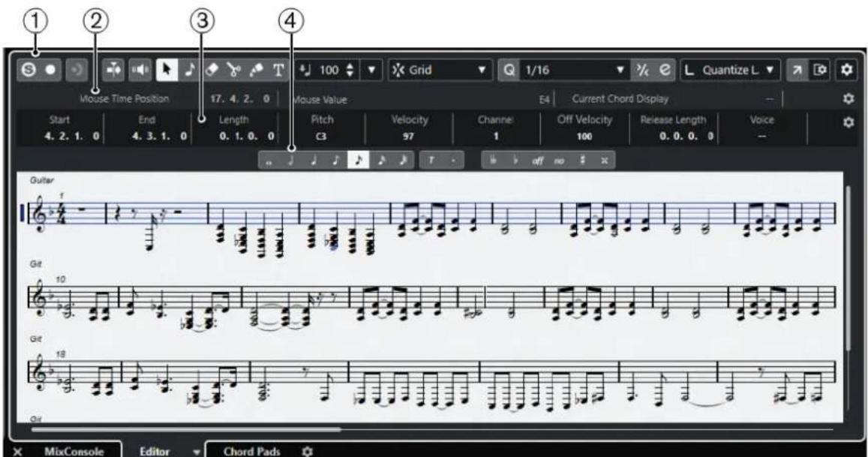Open info line setup gear
This screenshot has height=457, width=868.
point(848,122)
